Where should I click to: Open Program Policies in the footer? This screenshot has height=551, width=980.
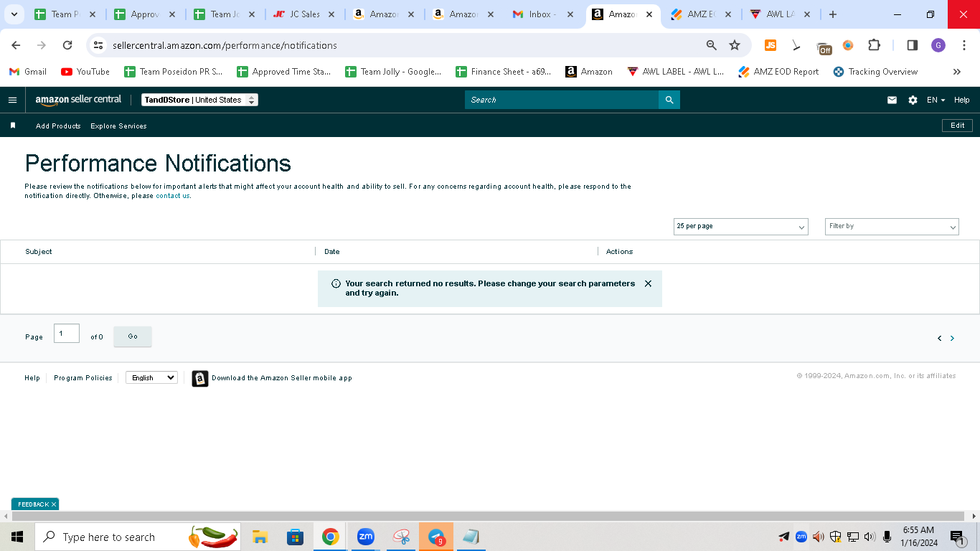pyautogui.click(x=83, y=378)
